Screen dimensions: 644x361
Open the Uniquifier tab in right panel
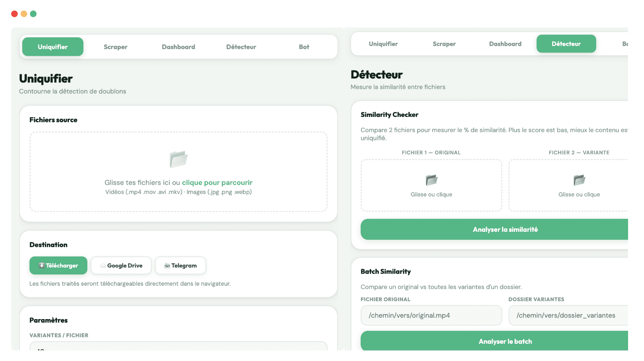click(383, 44)
